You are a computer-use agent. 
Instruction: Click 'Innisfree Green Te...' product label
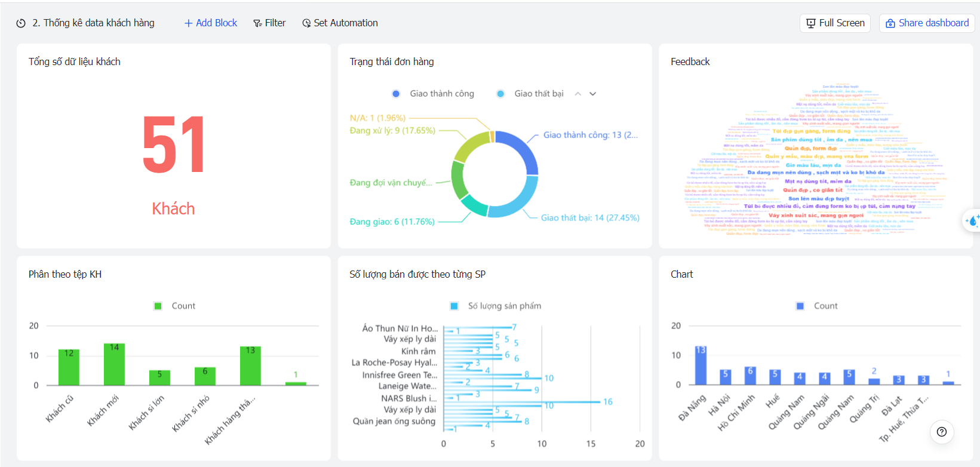[x=400, y=375]
